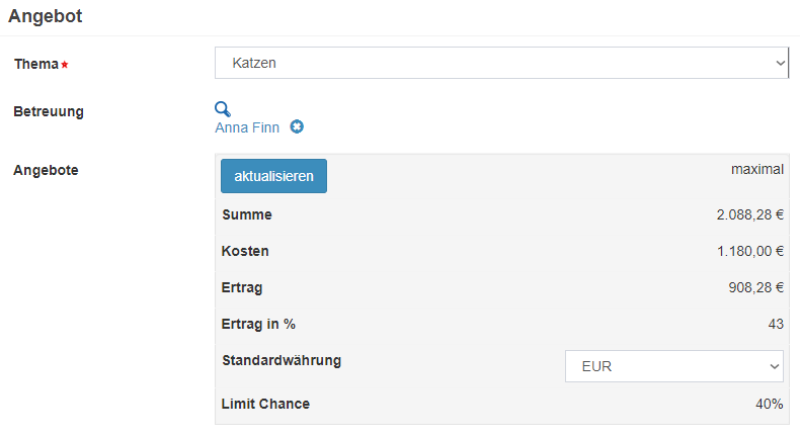Click the Ertrag in % value 43
The height and width of the screenshot is (437, 800).
click(x=776, y=324)
